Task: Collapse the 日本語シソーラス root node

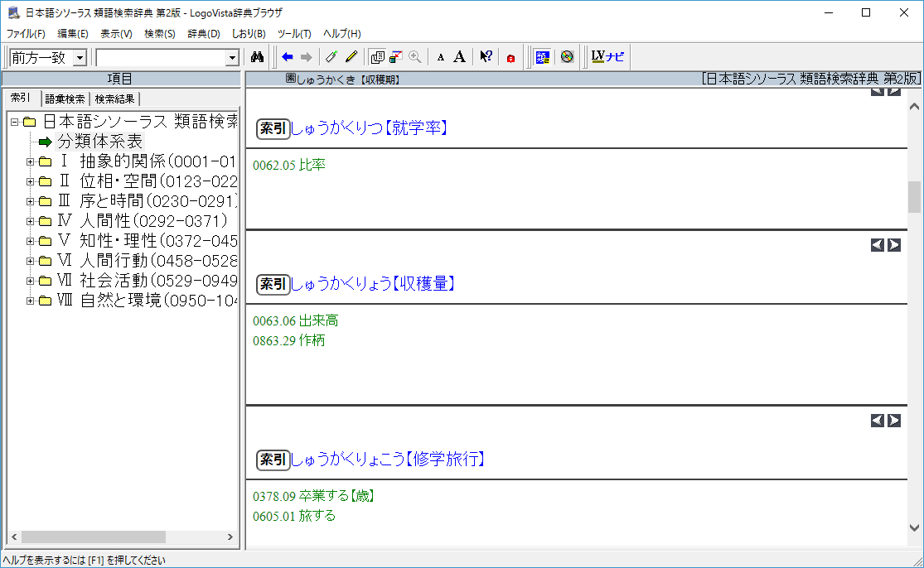Action: (14, 123)
